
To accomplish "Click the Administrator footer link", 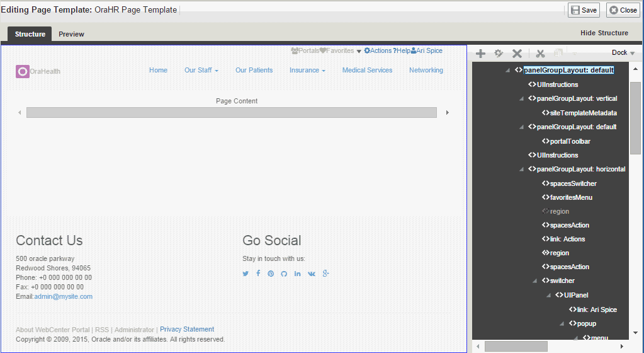I will 134,330.
